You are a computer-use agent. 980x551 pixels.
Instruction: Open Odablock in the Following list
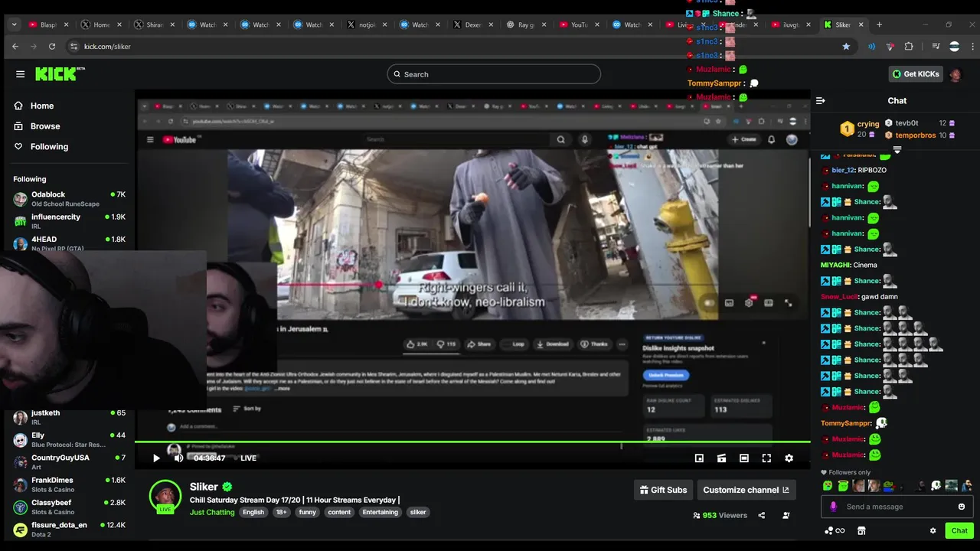(x=69, y=199)
